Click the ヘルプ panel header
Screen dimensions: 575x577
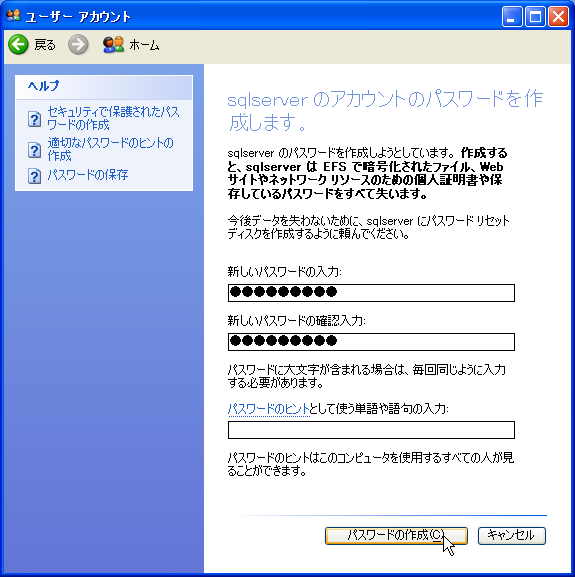click(x=104, y=87)
